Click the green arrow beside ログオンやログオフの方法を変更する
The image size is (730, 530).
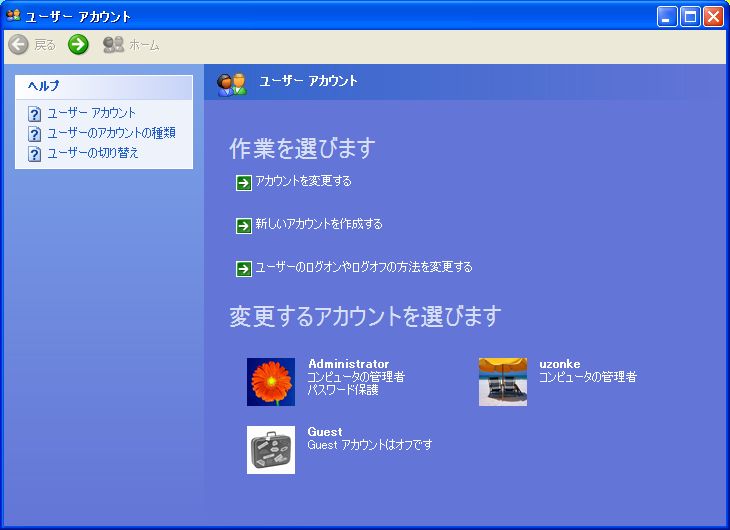(x=243, y=269)
